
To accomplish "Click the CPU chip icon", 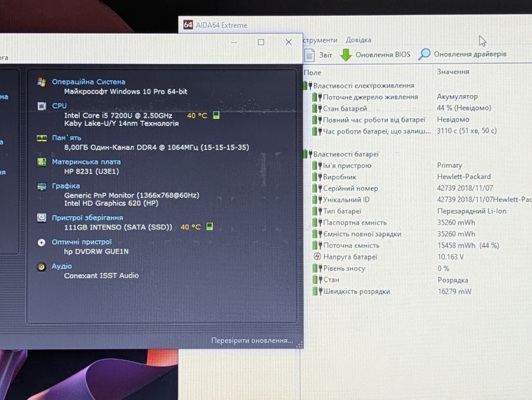I will (x=41, y=106).
